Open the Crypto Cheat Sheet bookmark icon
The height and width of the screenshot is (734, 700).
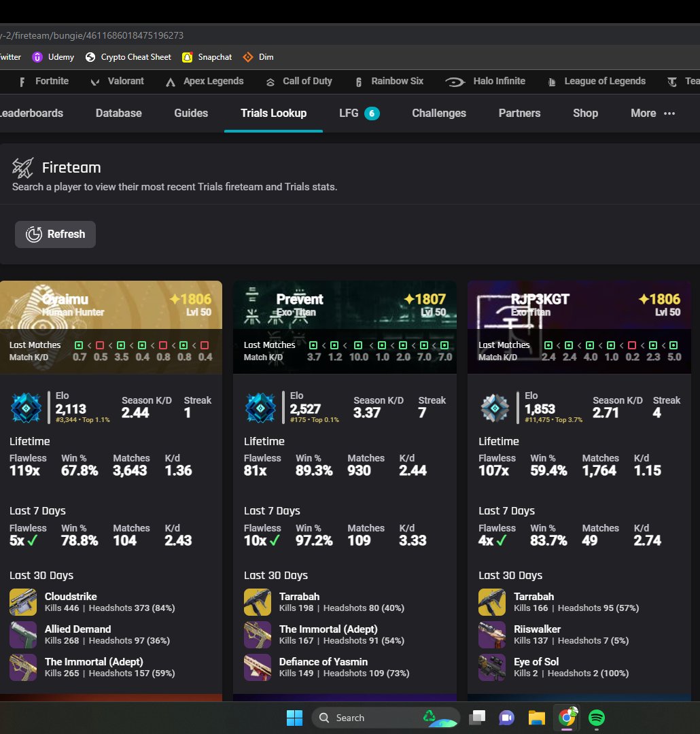pyautogui.click(x=90, y=57)
